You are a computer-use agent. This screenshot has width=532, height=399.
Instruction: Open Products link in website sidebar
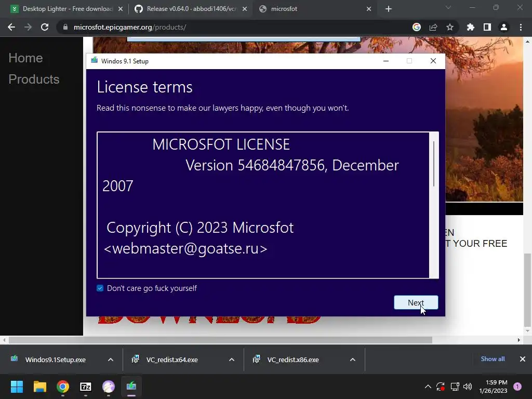click(x=34, y=79)
